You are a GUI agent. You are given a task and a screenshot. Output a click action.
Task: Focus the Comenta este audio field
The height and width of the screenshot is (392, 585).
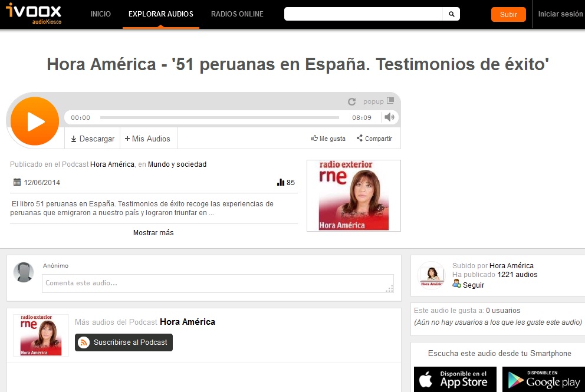coord(218,284)
